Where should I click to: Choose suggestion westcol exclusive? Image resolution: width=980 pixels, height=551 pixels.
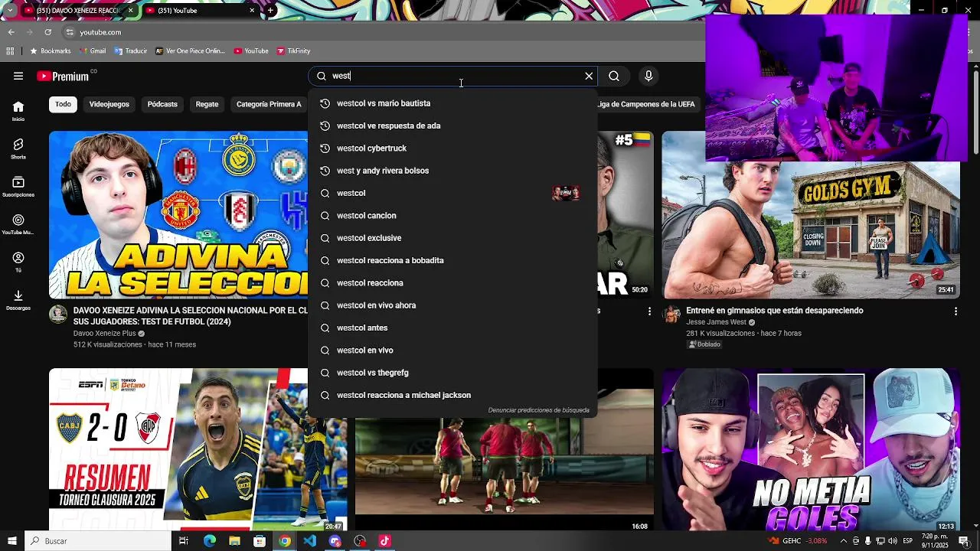[452, 238]
